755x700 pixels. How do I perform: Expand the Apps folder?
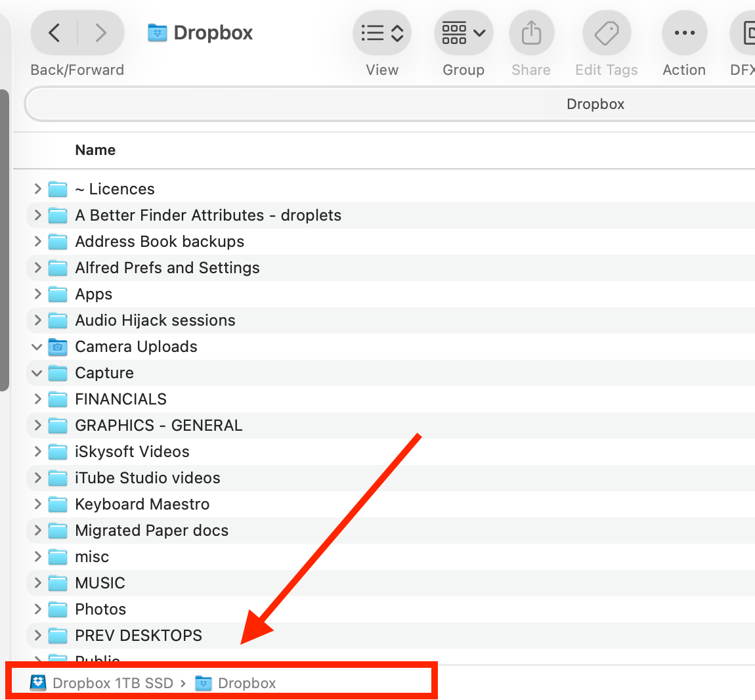[37, 294]
